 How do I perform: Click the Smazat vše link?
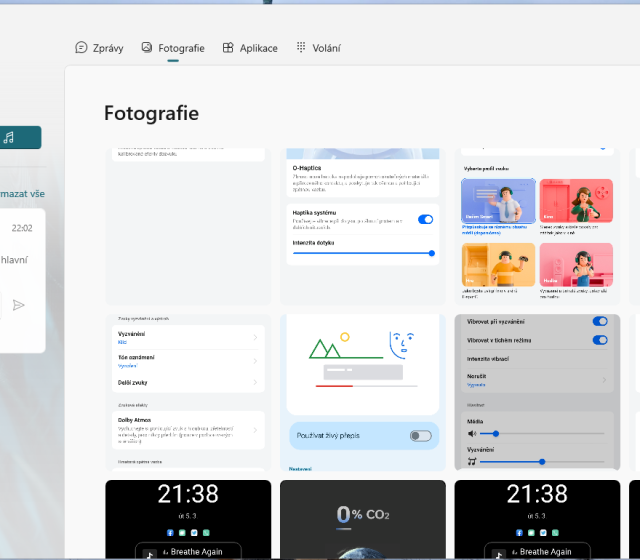tap(22, 193)
